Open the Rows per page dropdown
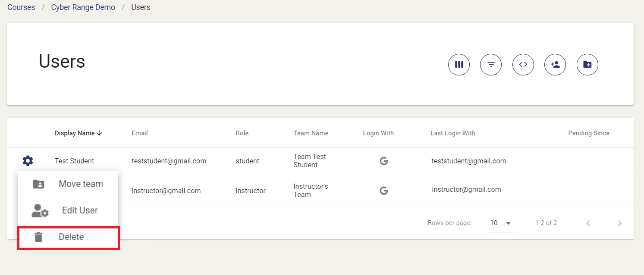The height and width of the screenshot is (275, 644). pyautogui.click(x=502, y=223)
